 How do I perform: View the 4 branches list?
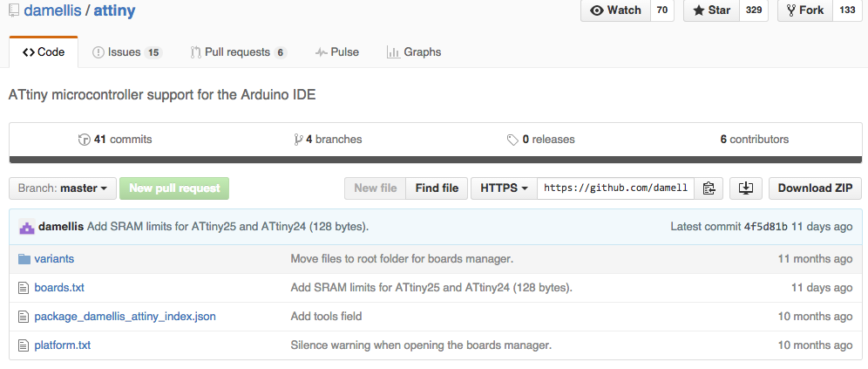[x=328, y=139]
